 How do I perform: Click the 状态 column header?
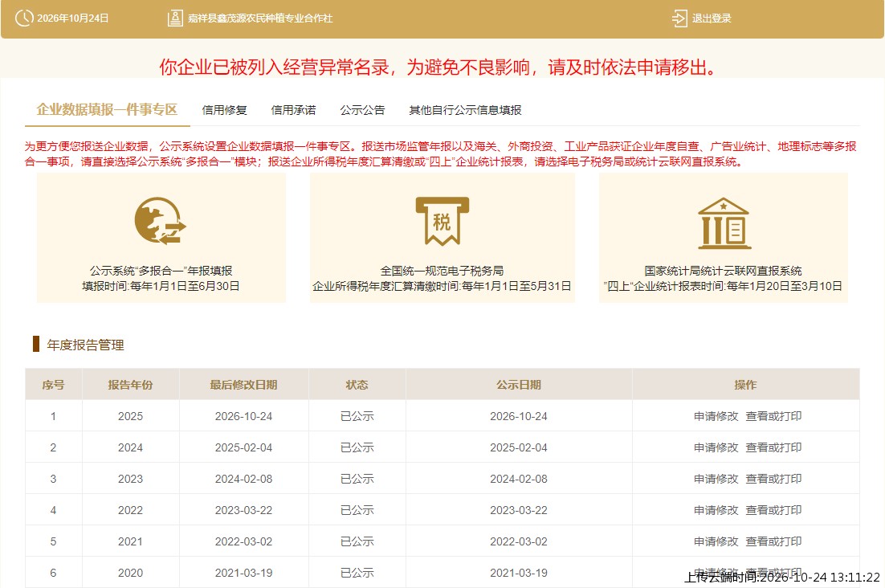pos(357,385)
